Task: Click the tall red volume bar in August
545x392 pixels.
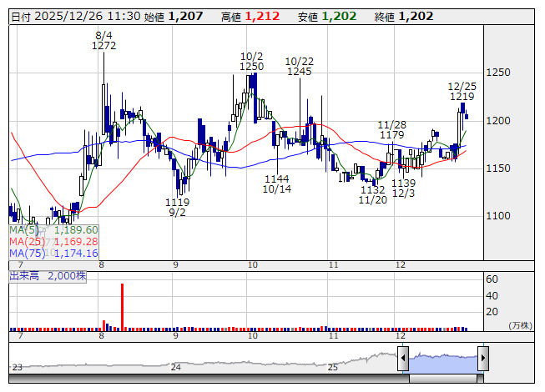Action: point(123,307)
